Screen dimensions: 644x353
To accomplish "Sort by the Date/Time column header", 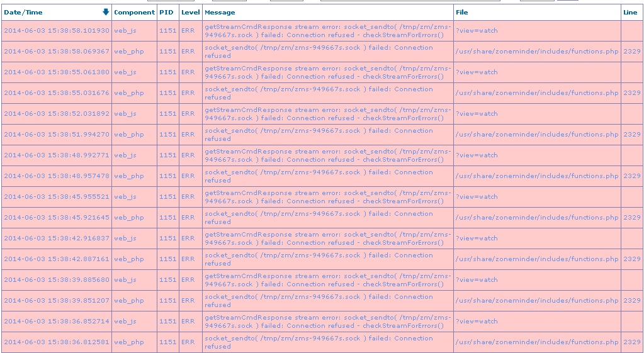I will pyautogui.click(x=23, y=13).
